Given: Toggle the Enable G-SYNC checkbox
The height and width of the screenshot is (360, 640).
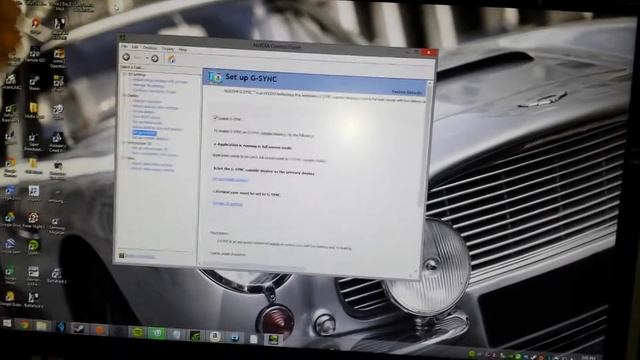Looking at the screenshot, I should tap(215, 118).
